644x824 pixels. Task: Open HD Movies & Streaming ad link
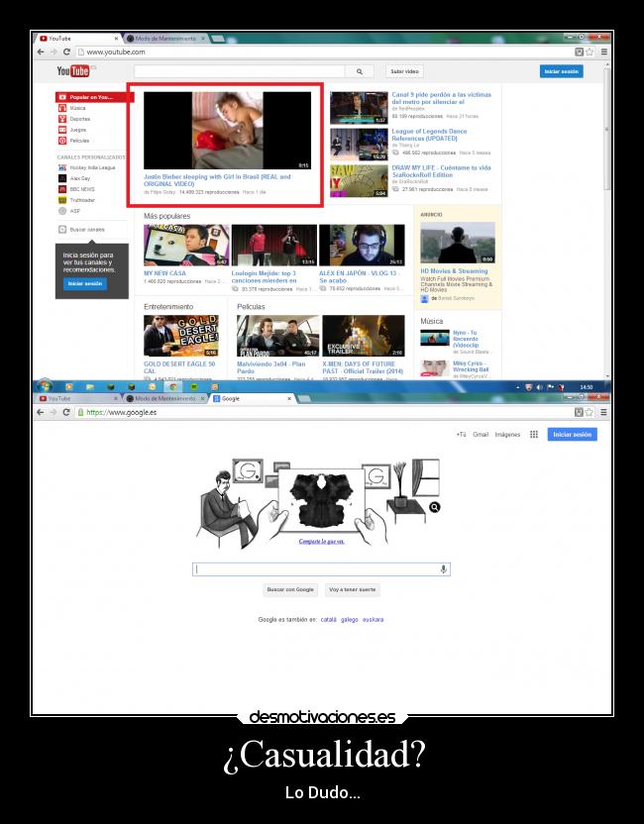click(x=454, y=271)
